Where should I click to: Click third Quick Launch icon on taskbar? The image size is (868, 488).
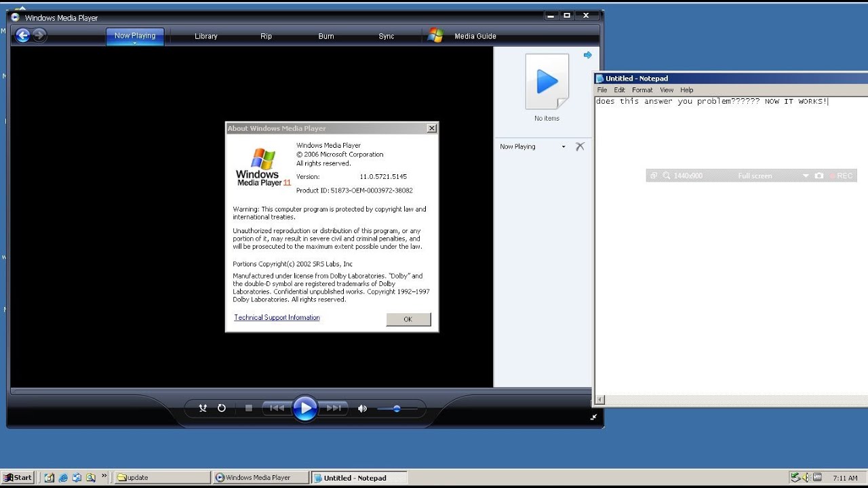point(77,477)
